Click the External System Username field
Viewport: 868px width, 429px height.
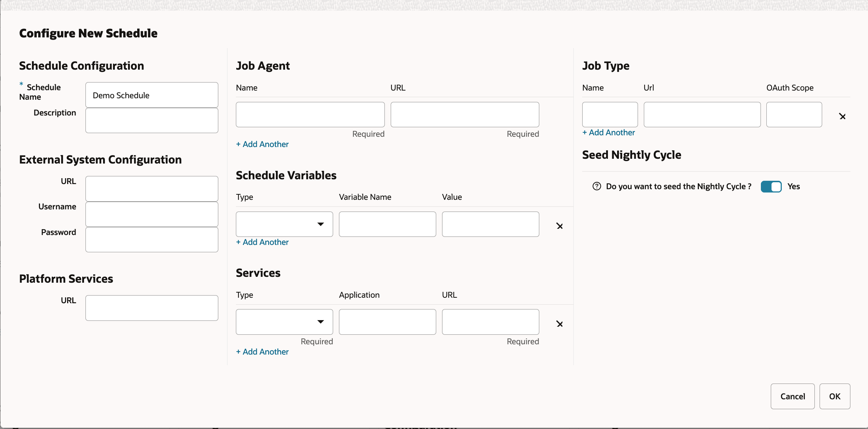(152, 214)
